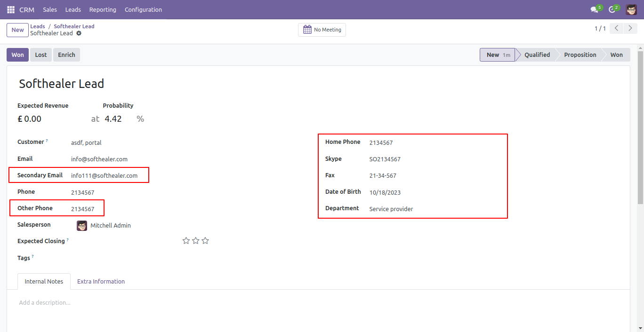Click the Tags help question mark

point(32,256)
